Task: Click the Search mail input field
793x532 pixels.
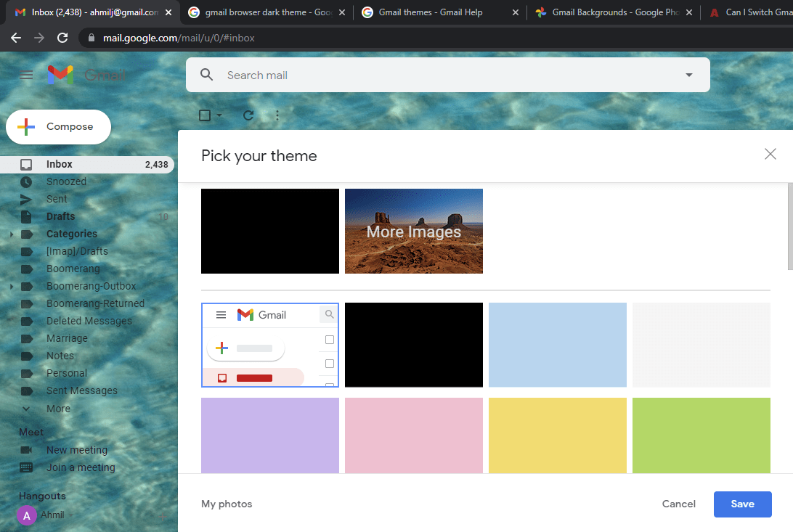Action: (447, 75)
